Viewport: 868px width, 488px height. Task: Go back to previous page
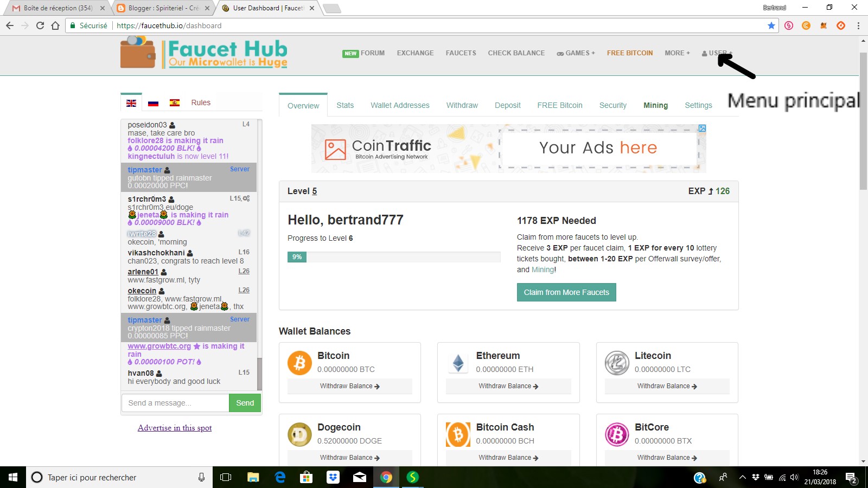(10, 25)
